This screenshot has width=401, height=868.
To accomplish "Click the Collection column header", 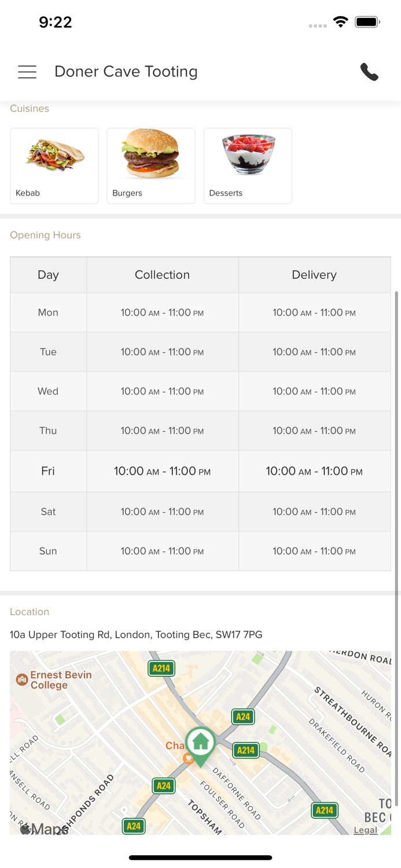I will 162,275.
